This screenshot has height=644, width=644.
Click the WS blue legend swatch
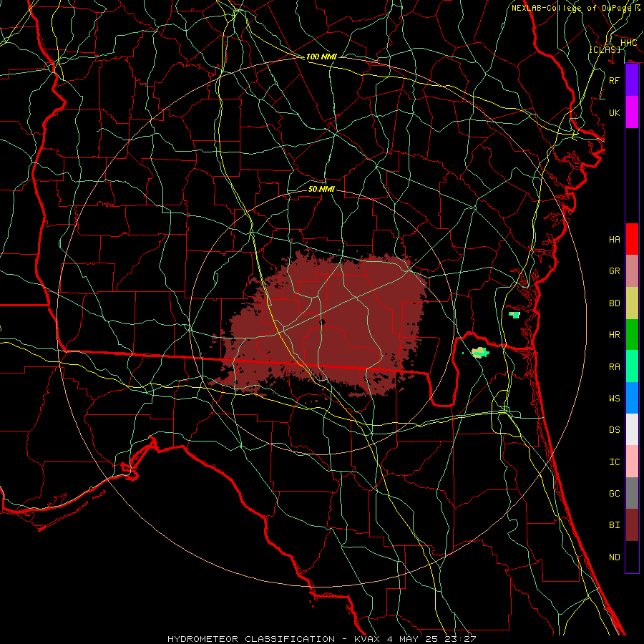coord(632,398)
